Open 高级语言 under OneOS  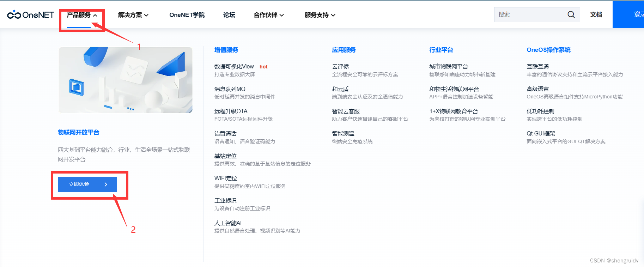point(538,89)
